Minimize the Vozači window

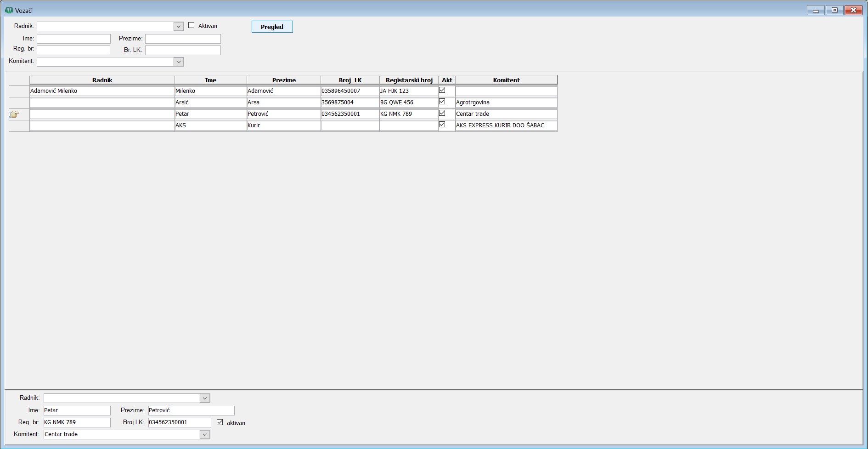click(816, 10)
